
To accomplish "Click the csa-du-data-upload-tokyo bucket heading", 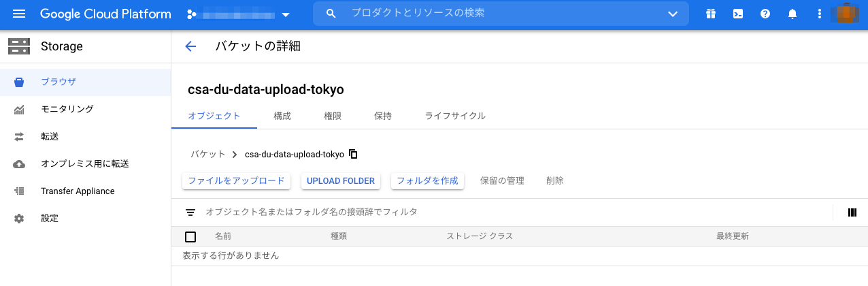I will (x=266, y=90).
